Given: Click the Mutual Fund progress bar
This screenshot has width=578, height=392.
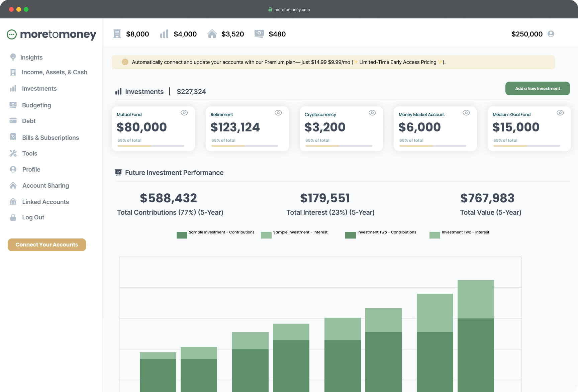Looking at the screenshot, I should click(x=151, y=146).
